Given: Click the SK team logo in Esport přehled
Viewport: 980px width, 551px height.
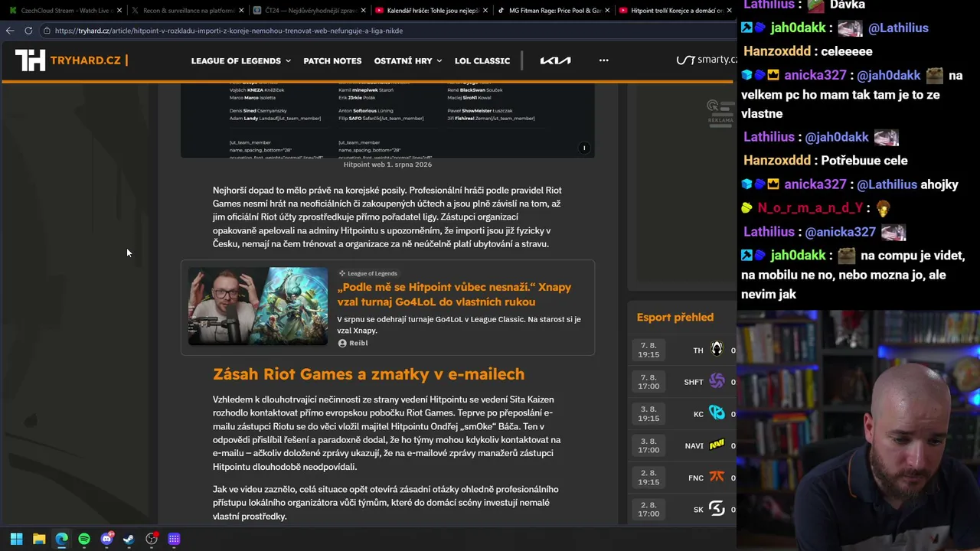Looking at the screenshot, I should [x=717, y=509].
